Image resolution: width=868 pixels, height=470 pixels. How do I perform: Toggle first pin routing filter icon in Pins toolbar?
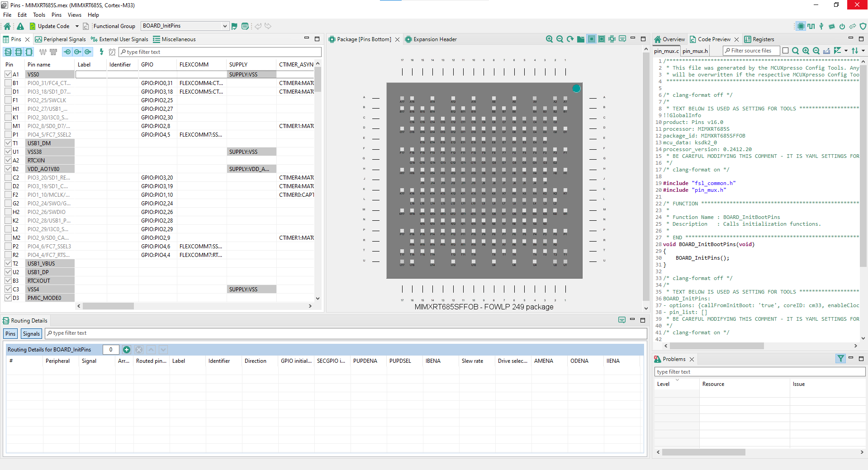8,52
